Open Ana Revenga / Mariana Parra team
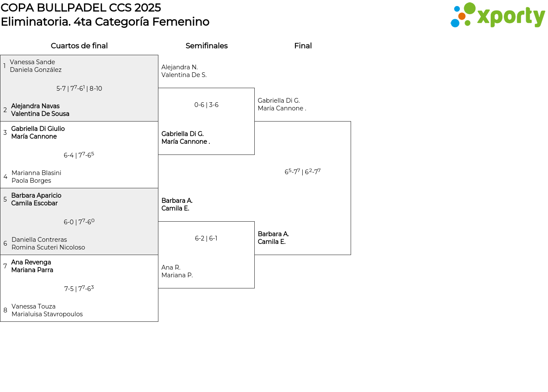548x392 pixels. (x=32, y=266)
